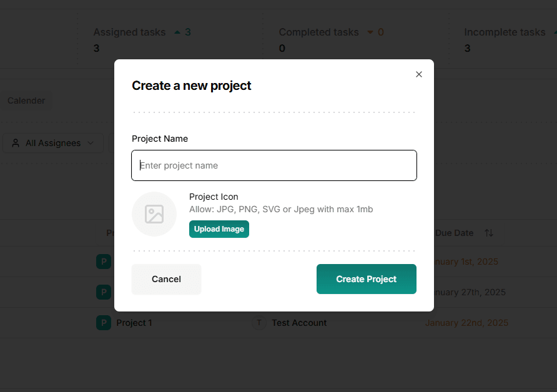557x392 pixels.
Task: Click the green P icon beside Project 1
Action: [104, 323]
